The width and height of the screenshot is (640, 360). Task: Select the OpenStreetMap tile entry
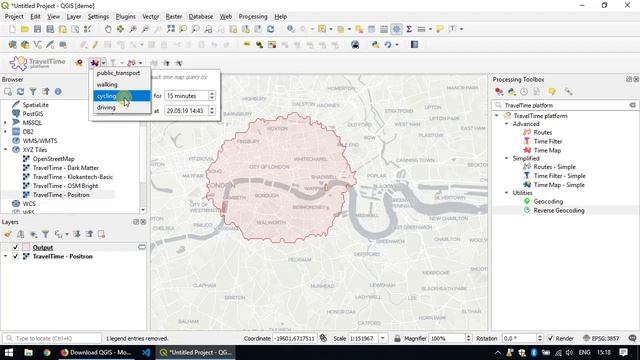[53, 159]
